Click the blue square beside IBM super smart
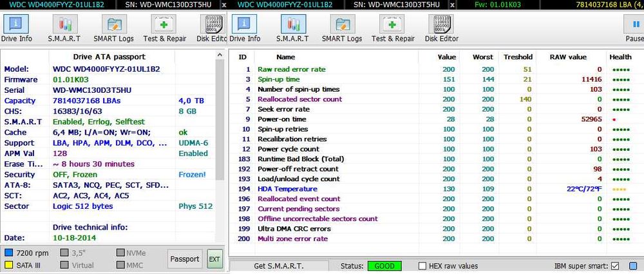The image size is (644, 274). (632, 266)
